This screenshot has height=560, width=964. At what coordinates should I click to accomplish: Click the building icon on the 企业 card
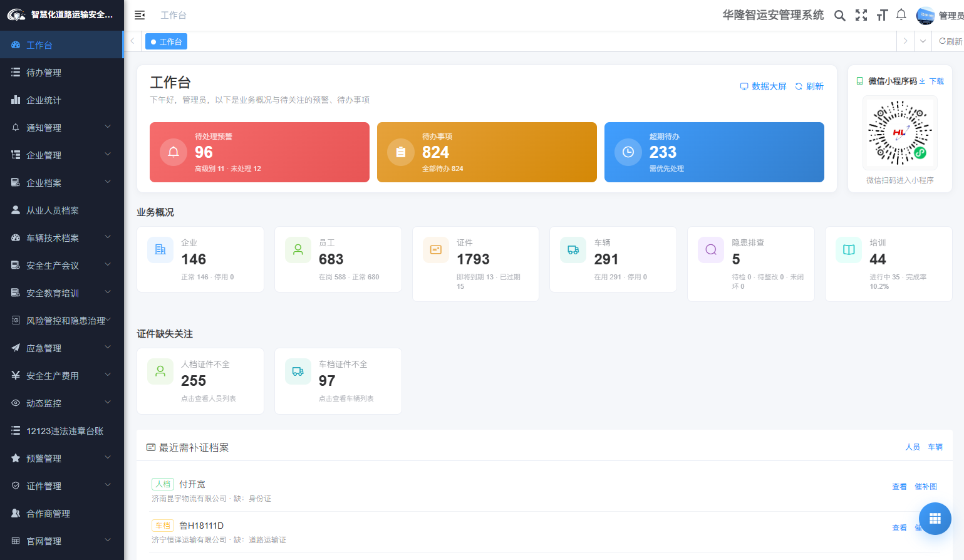[160, 250]
